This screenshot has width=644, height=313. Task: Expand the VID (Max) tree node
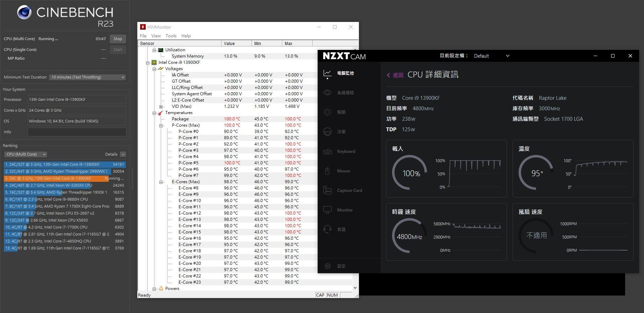coord(161,107)
